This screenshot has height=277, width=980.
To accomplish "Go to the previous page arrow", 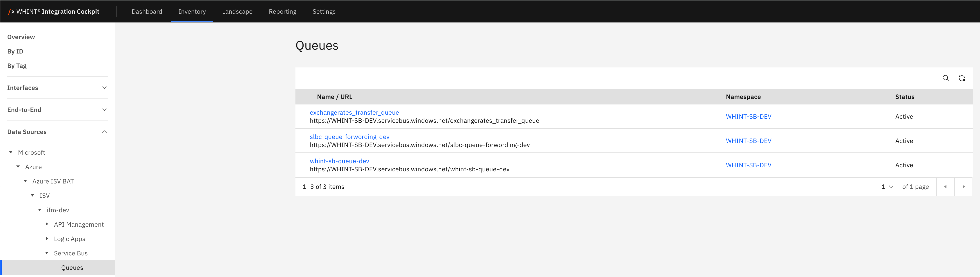I will tap(945, 187).
